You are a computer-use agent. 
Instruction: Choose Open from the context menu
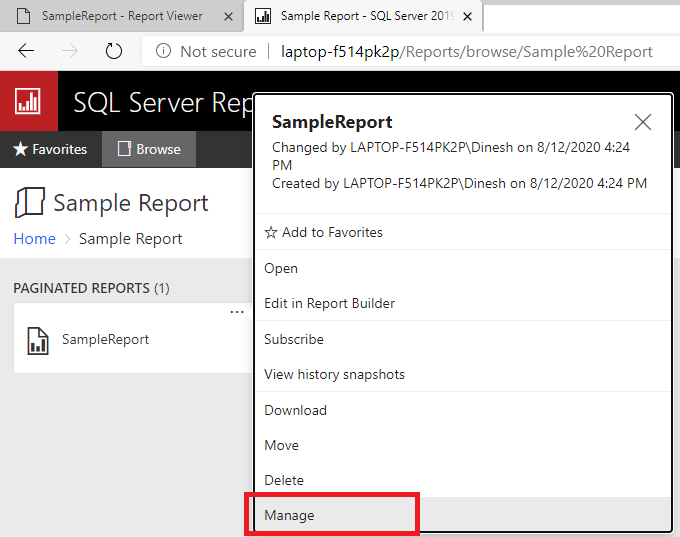point(281,268)
